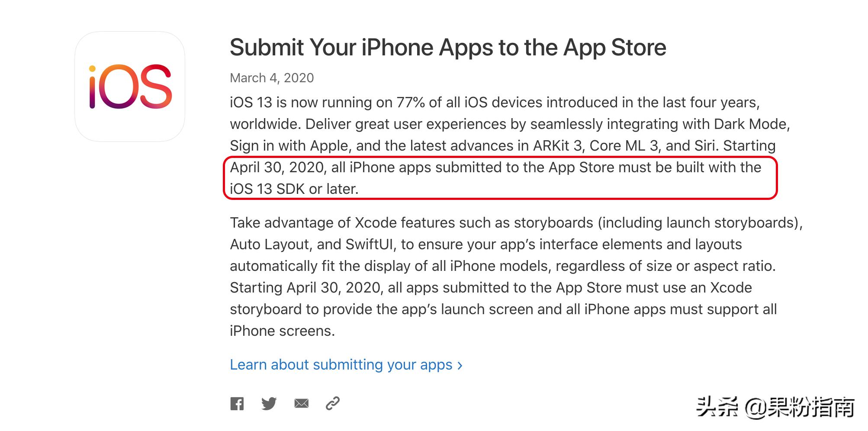Click the chevron after the Learn link
The height and width of the screenshot is (431, 868).
tap(460, 366)
